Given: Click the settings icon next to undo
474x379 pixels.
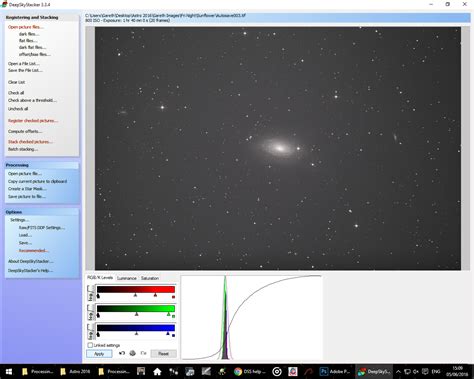Looking at the screenshot, I should click(132, 353).
